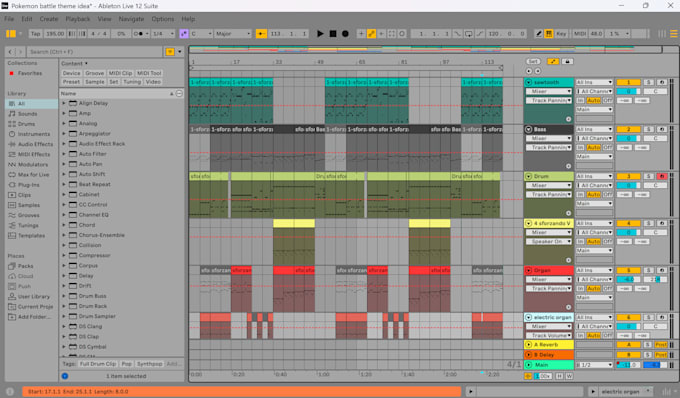
Task: Fold the sawtooth track
Action: click(x=529, y=82)
